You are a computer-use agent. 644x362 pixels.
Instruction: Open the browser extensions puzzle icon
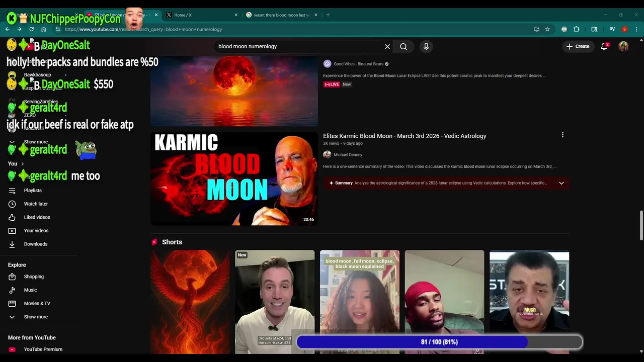coord(577,29)
